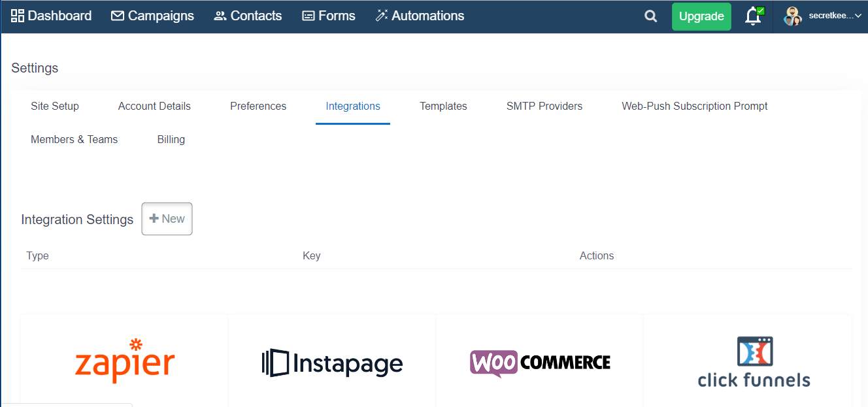Open Forms in top navigation
The width and height of the screenshot is (868, 407).
pos(329,16)
